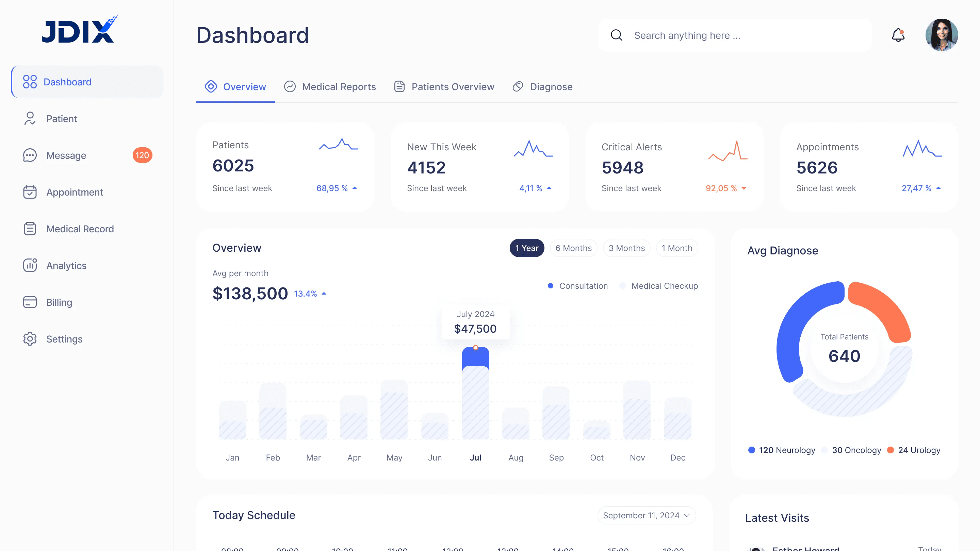Go to Appointment via the calendar icon
Viewport: 980px width, 551px height.
[x=30, y=192]
